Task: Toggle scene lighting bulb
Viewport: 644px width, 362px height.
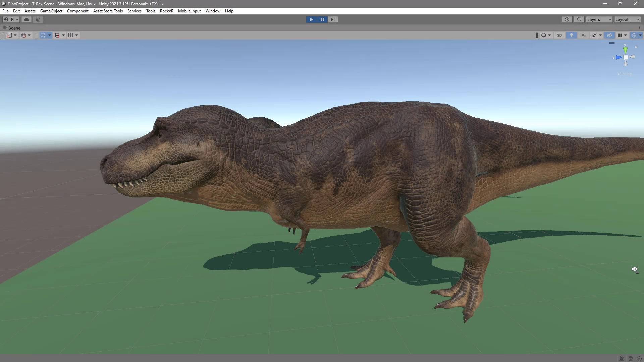Action: (x=572, y=35)
